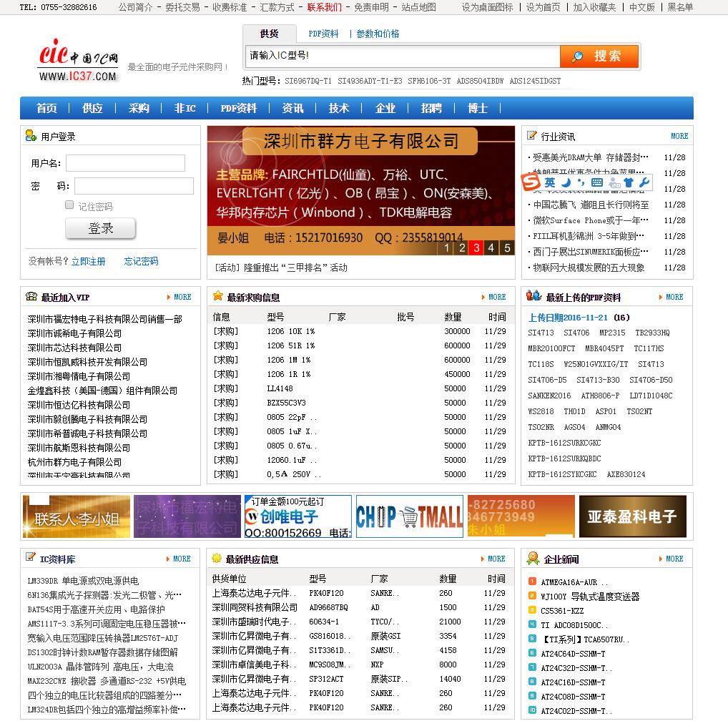Viewport: 728px width, 726px height.
Task: Click the 用户登录 user icon
Action: 31,136
